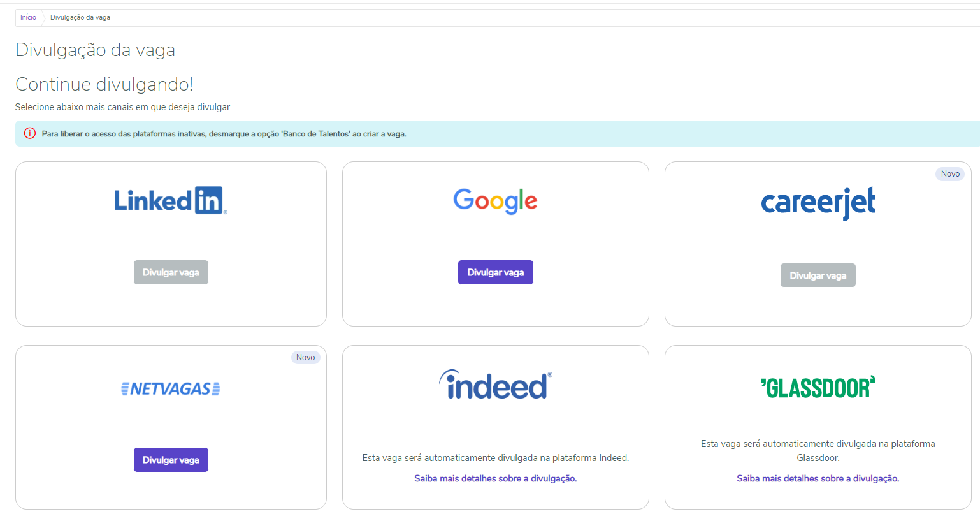
Task: Click the Novo badge on Netvagas card
Action: coord(305,358)
